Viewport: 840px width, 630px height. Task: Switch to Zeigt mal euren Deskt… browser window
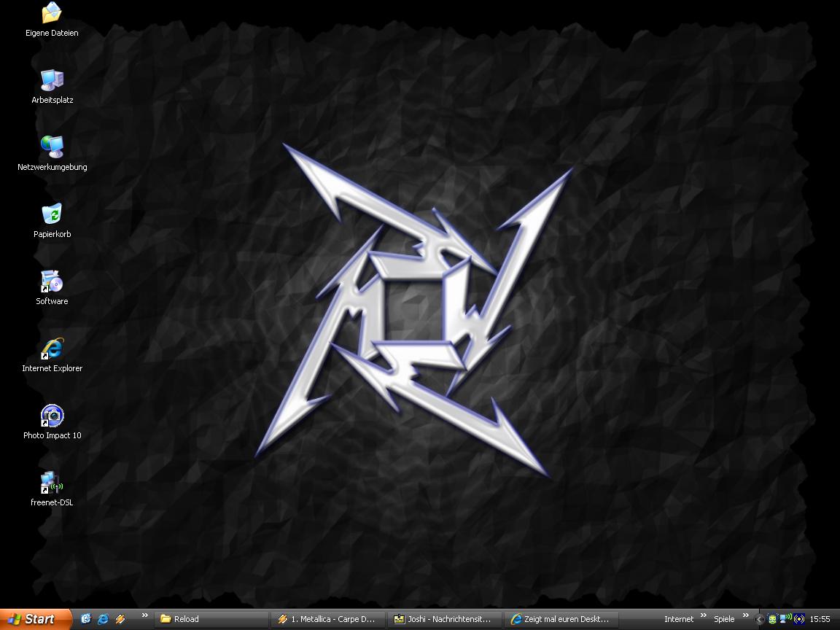point(561,619)
